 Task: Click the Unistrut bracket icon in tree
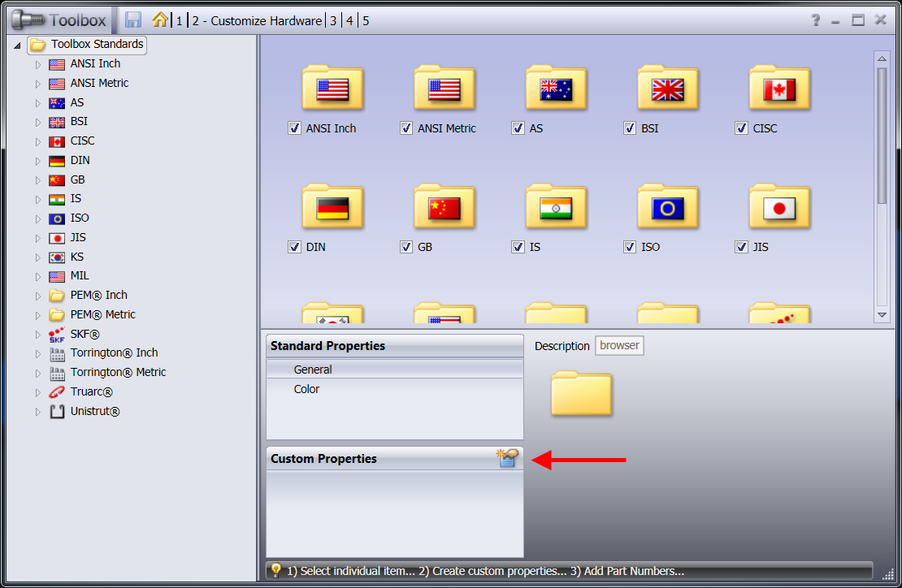click(56, 412)
